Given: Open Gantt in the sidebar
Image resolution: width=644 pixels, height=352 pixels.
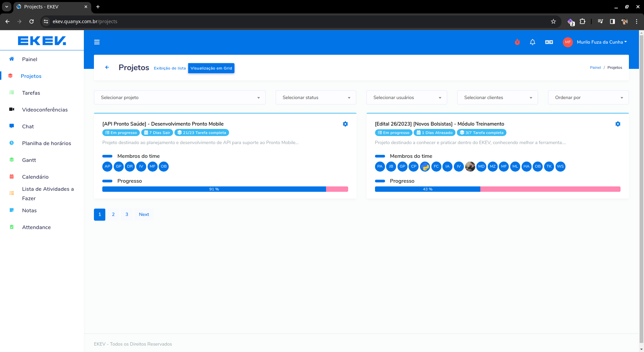Looking at the screenshot, I should tap(29, 160).
